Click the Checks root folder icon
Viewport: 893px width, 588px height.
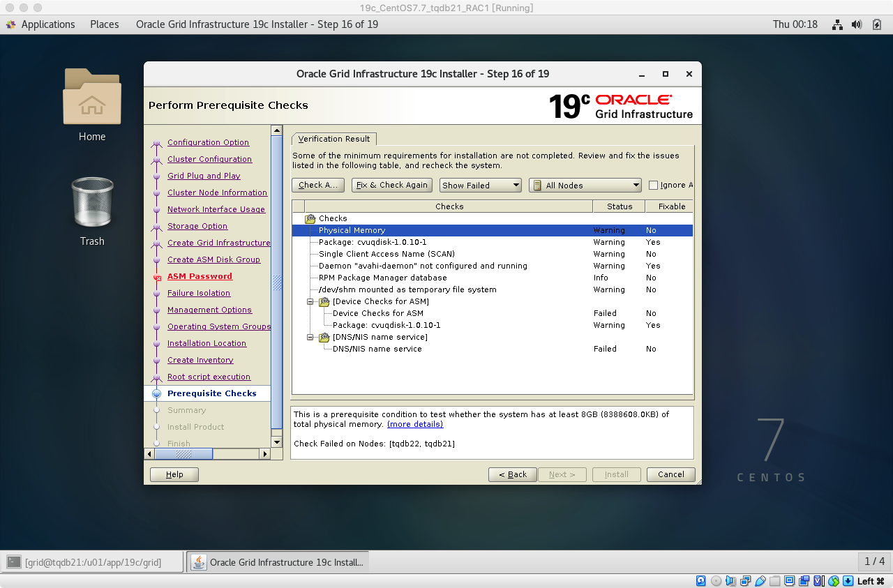310,218
